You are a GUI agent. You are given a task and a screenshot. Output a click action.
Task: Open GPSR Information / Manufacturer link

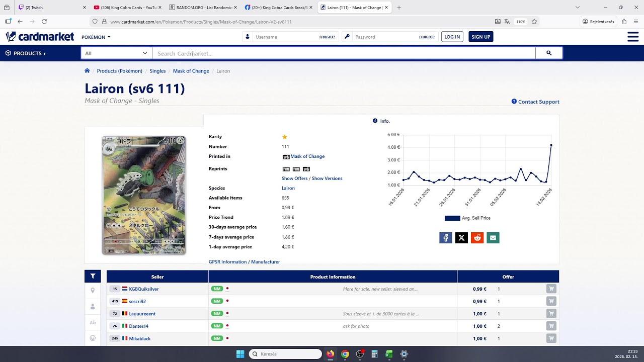pyautogui.click(x=244, y=262)
